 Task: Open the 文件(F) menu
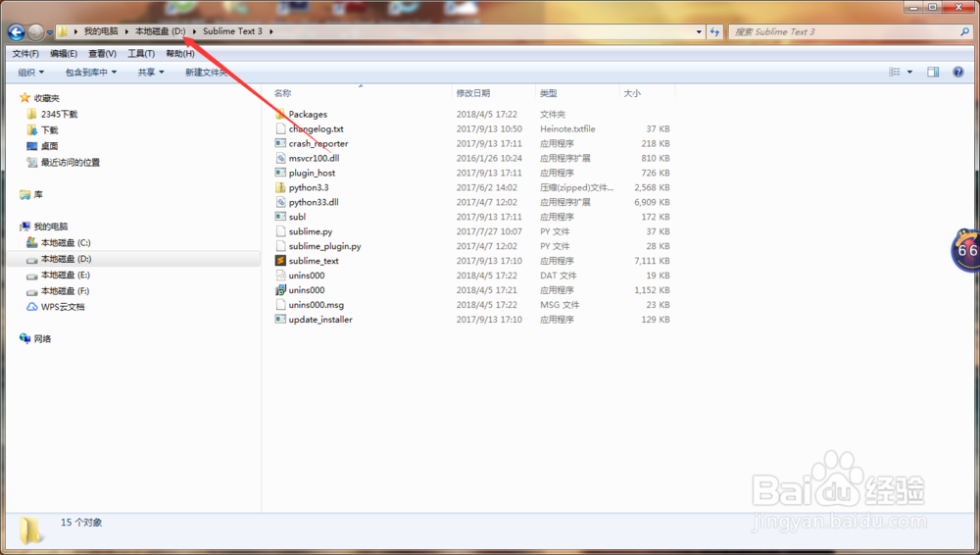(25, 54)
